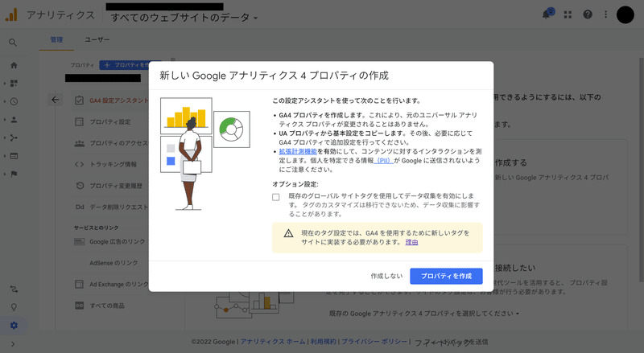Expand the conversions section arrow
The height and width of the screenshot is (353, 644).
point(5,174)
